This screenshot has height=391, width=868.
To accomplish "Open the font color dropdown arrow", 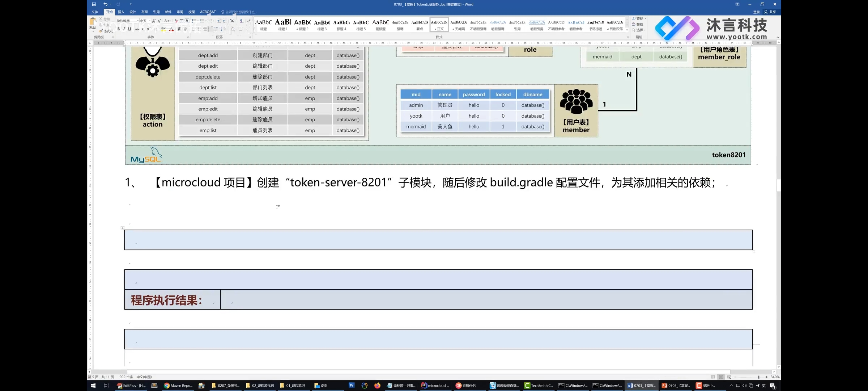I will [x=175, y=29].
